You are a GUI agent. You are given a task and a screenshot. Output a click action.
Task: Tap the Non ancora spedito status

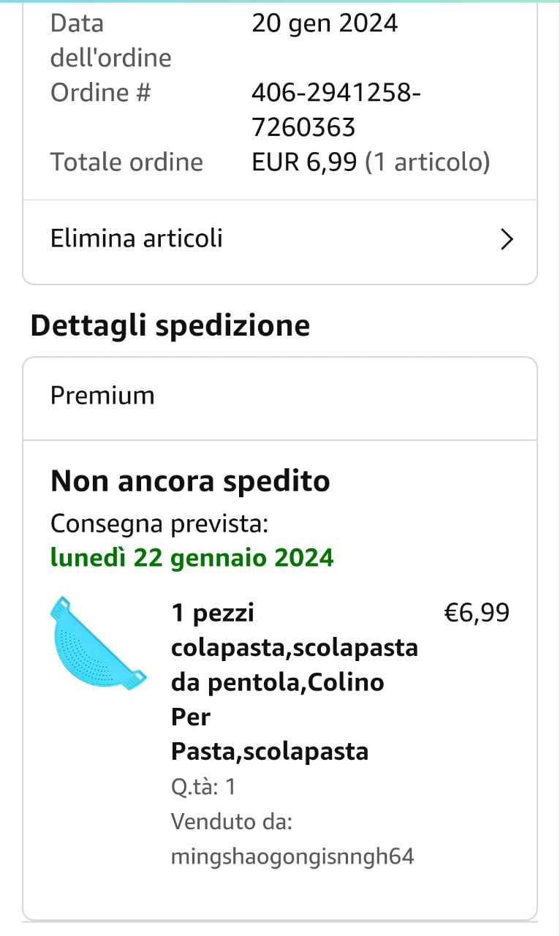[190, 481]
